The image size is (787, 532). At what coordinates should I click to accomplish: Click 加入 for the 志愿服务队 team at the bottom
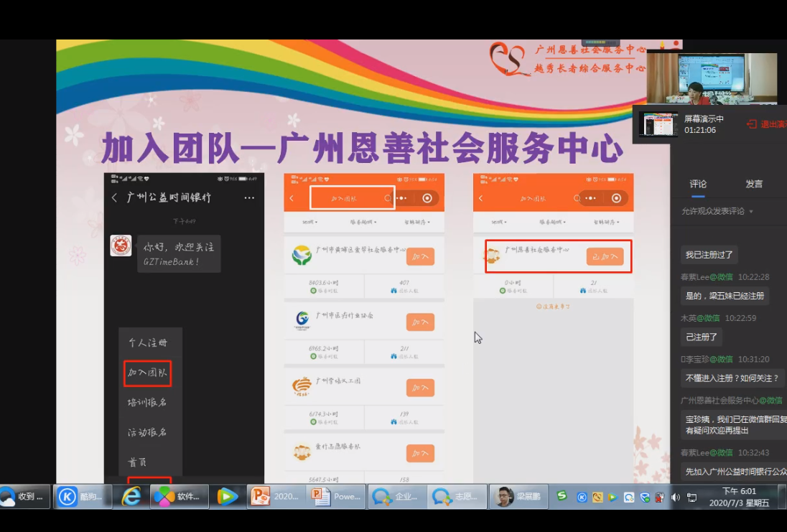(420, 453)
